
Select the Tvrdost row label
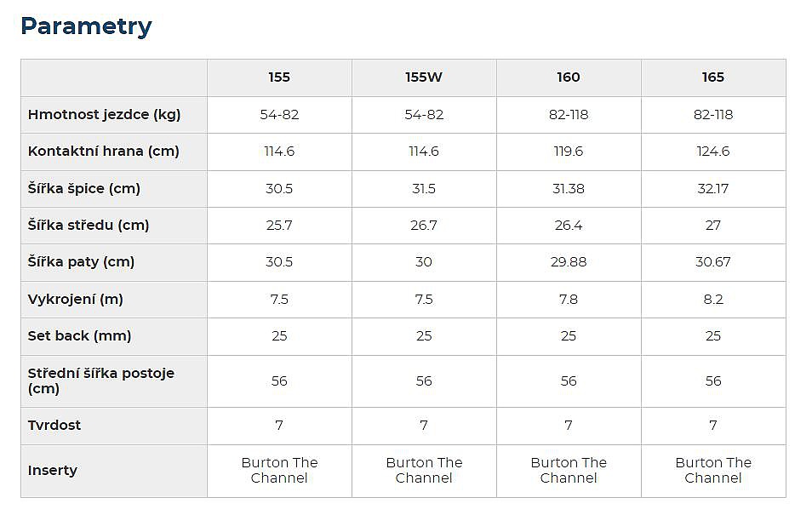(54, 425)
